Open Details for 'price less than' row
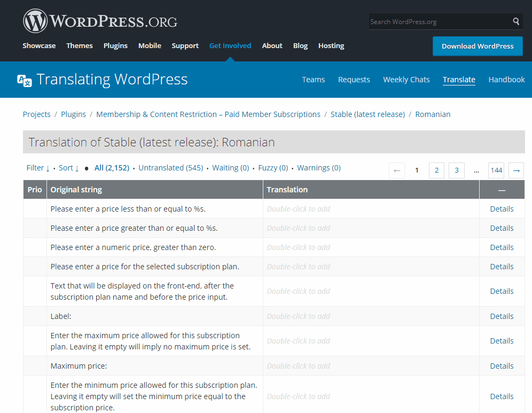The width and height of the screenshot is (532, 413). point(502,209)
